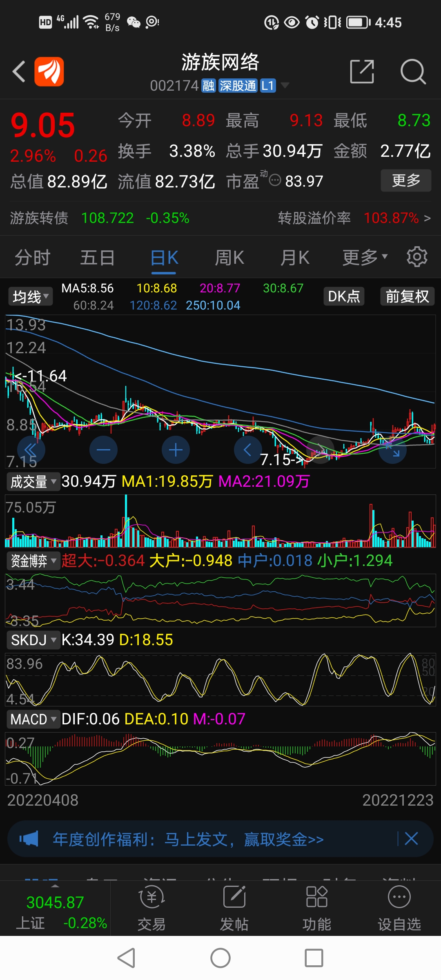Image resolution: width=441 pixels, height=980 pixels.
Task: Tap the start date 20220408 label
Action: point(43,800)
